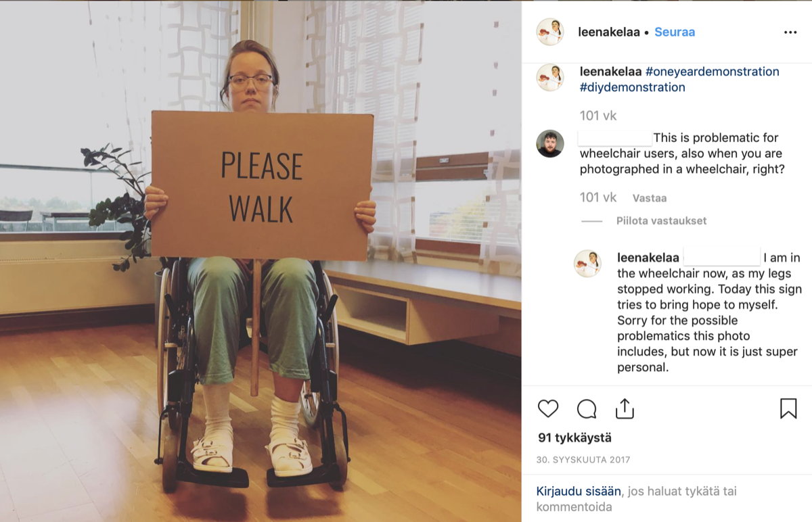This screenshot has height=522, width=812.
Task: Click the Please Walk photo
Action: click(261, 261)
